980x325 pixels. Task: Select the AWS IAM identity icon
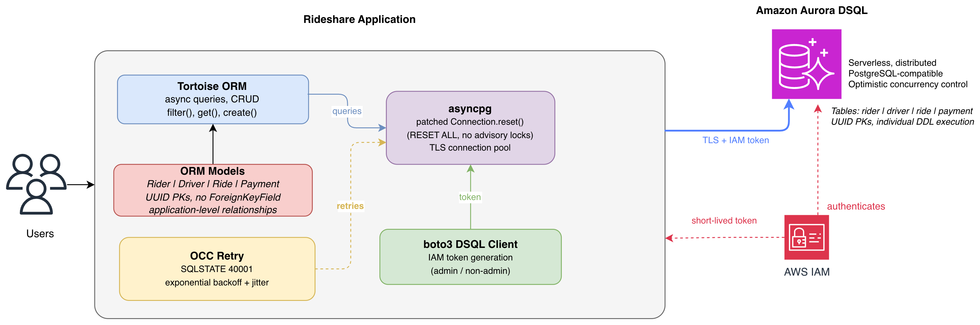pyautogui.click(x=807, y=237)
